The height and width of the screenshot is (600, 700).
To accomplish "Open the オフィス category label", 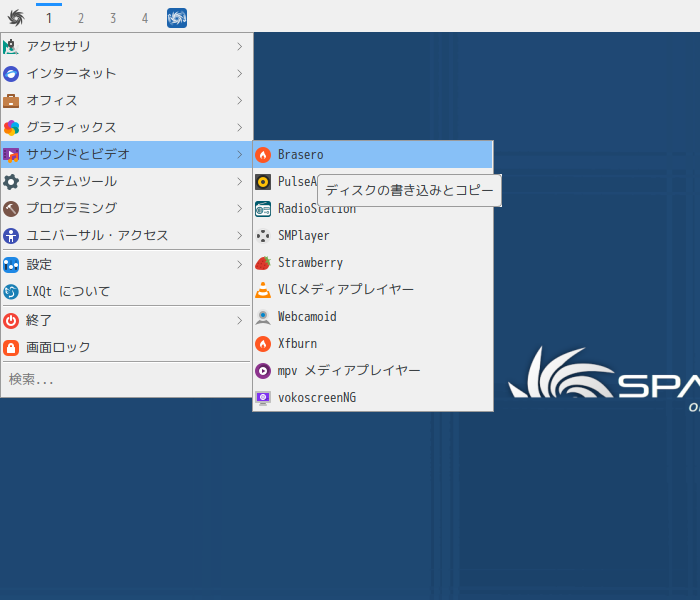I will [x=52, y=101].
